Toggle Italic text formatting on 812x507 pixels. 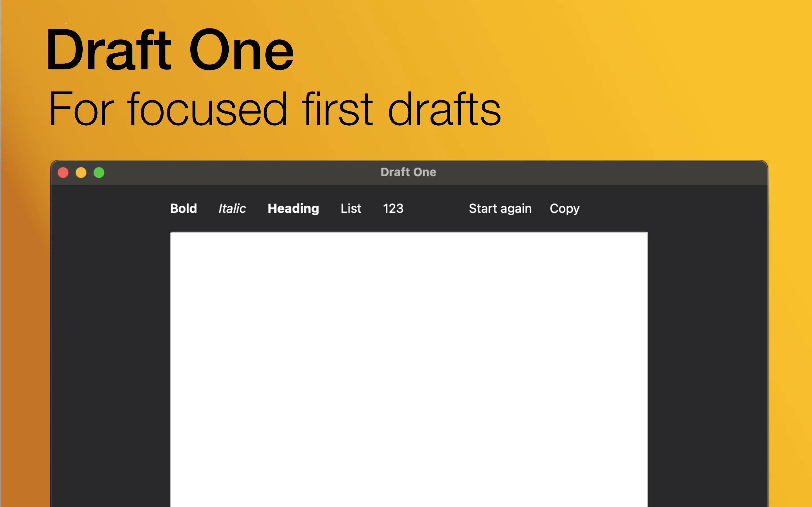(x=231, y=208)
